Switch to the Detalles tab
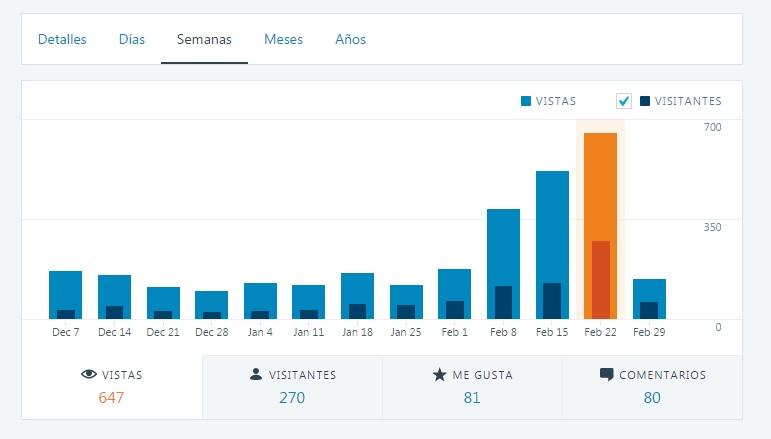The width and height of the screenshot is (771, 439). tap(62, 40)
